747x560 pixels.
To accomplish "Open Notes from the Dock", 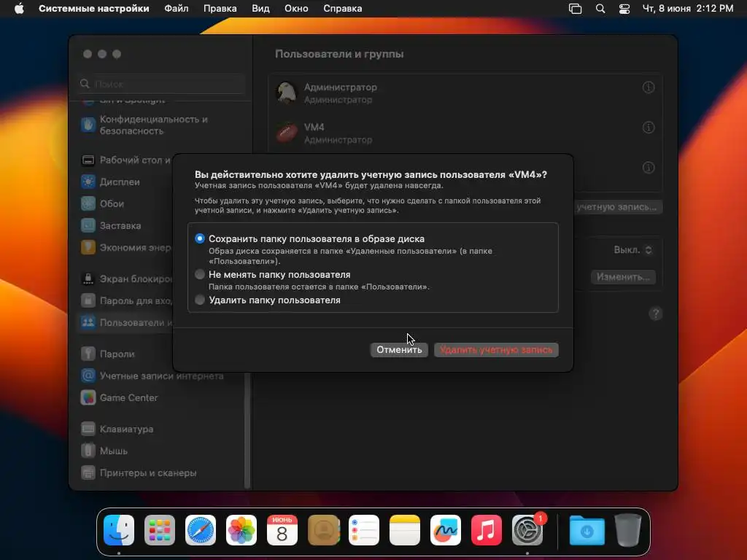I will (404, 530).
